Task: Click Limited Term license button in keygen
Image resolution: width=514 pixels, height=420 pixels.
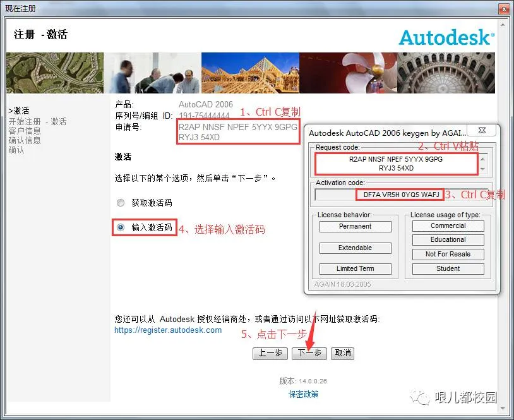Action: click(356, 269)
